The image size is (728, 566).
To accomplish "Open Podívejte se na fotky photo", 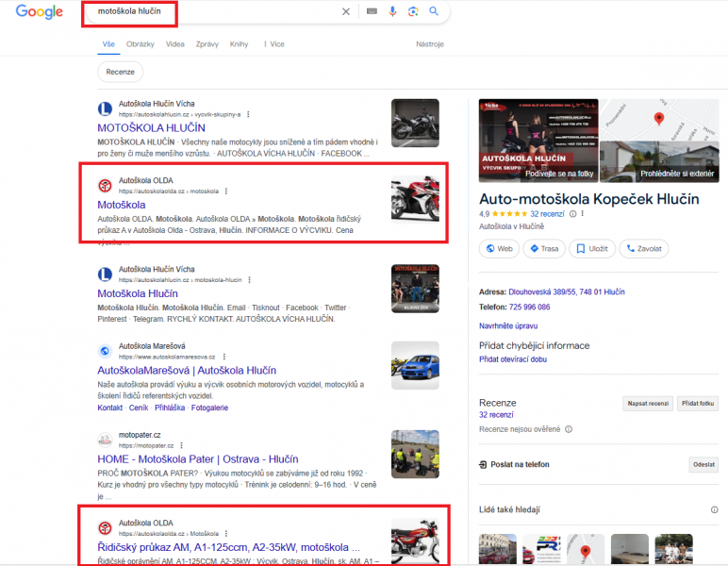I will tap(538, 141).
